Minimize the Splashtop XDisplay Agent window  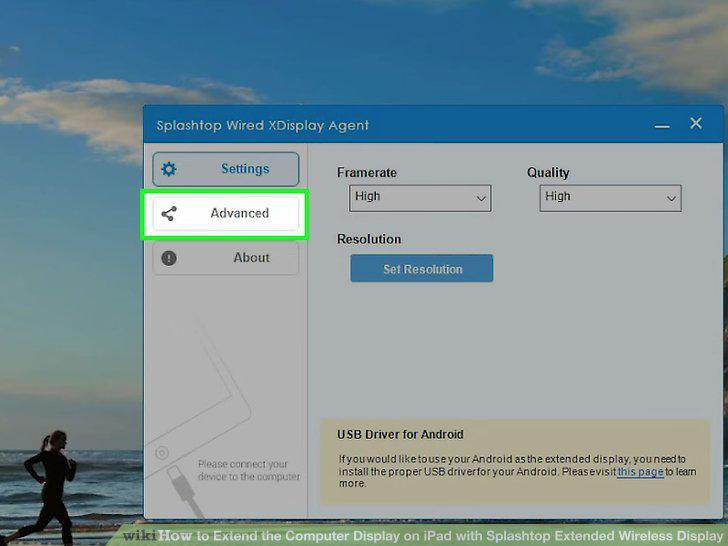pyautogui.click(x=662, y=126)
